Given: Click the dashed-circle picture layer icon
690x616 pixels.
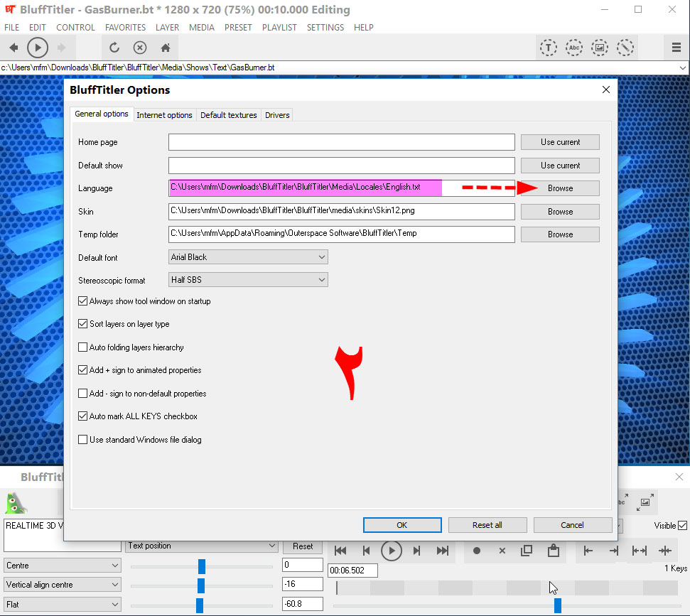Looking at the screenshot, I should (x=599, y=48).
